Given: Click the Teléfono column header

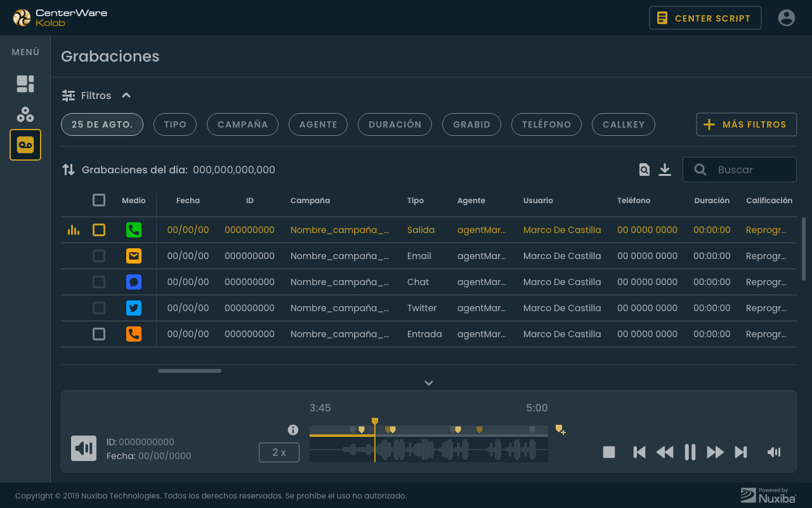Looking at the screenshot, I should pos(634,201).
